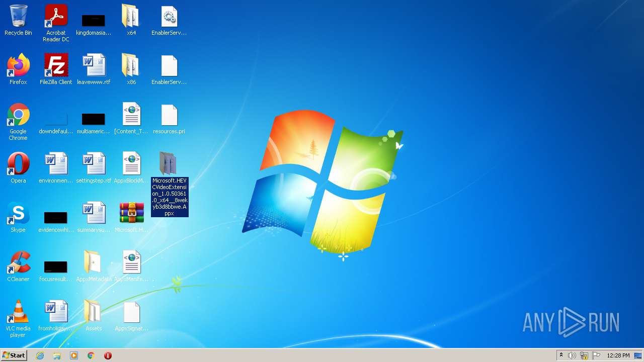Image resolution: width=644 pixels, height=362 pixels.
Task: Open the Recycle Bin icon
Action: pyautogui.click(x=18, y=21)
